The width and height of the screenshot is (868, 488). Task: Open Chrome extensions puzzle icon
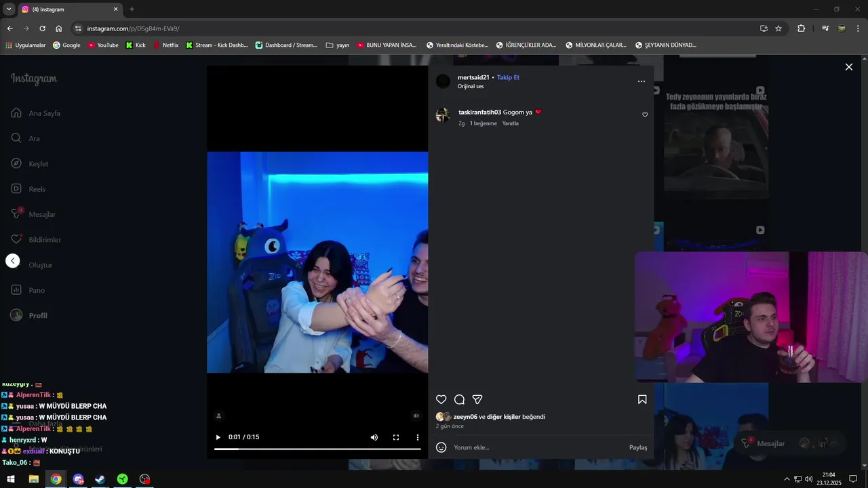click(802, 28)
